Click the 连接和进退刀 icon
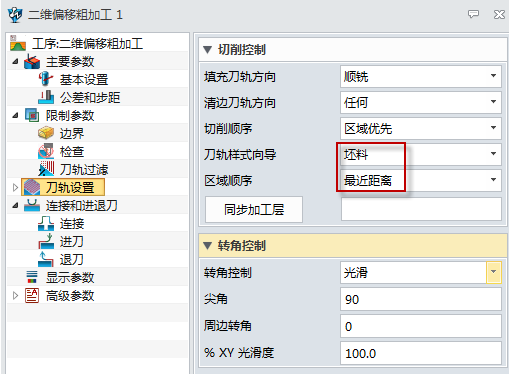 click(32, 205)
